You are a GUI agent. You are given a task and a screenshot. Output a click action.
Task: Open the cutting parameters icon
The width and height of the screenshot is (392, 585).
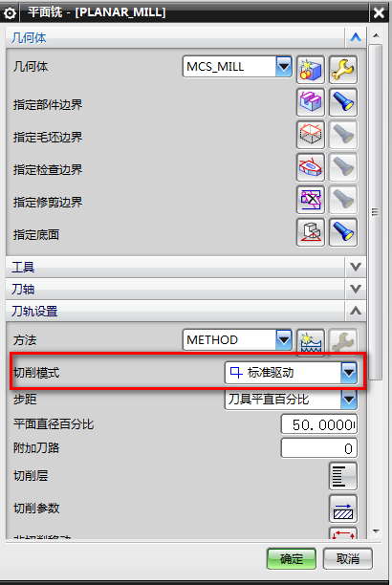tap(343, 509)
